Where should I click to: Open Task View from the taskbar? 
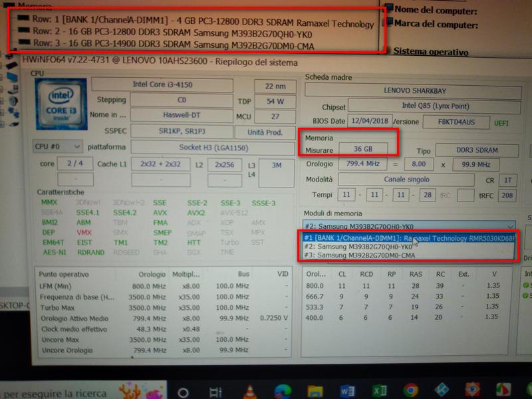coord(215,392)
